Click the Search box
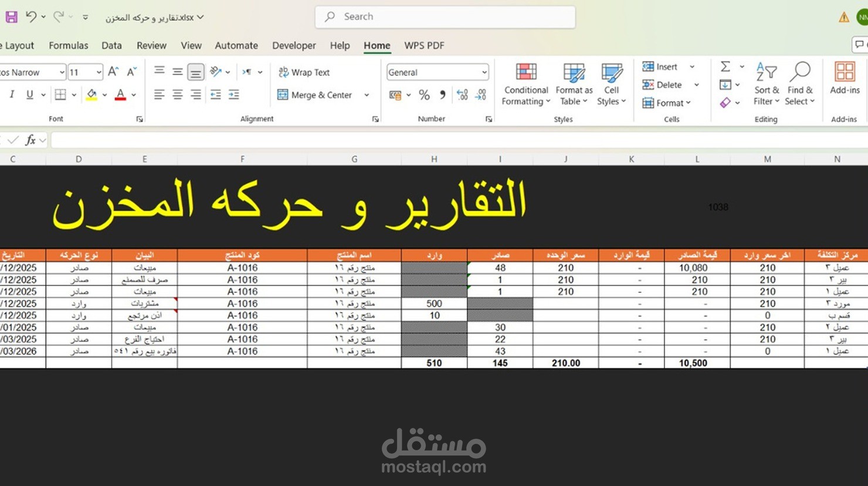The width and height of the screenshot is (868, 486). (x=445, y=16)
